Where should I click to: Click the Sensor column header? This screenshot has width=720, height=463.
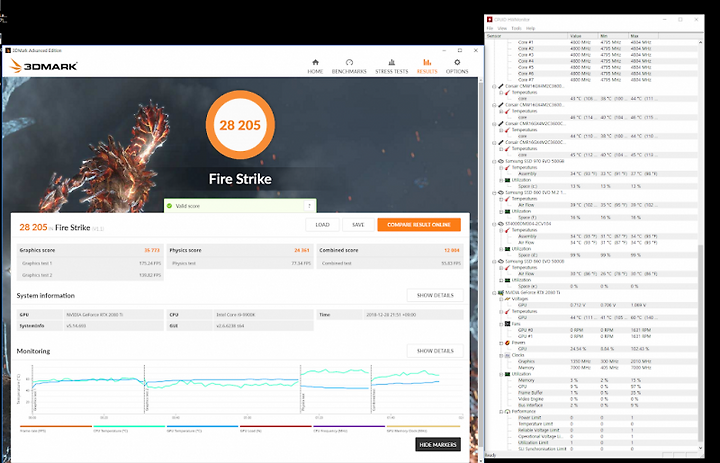(x=527, y=36)
